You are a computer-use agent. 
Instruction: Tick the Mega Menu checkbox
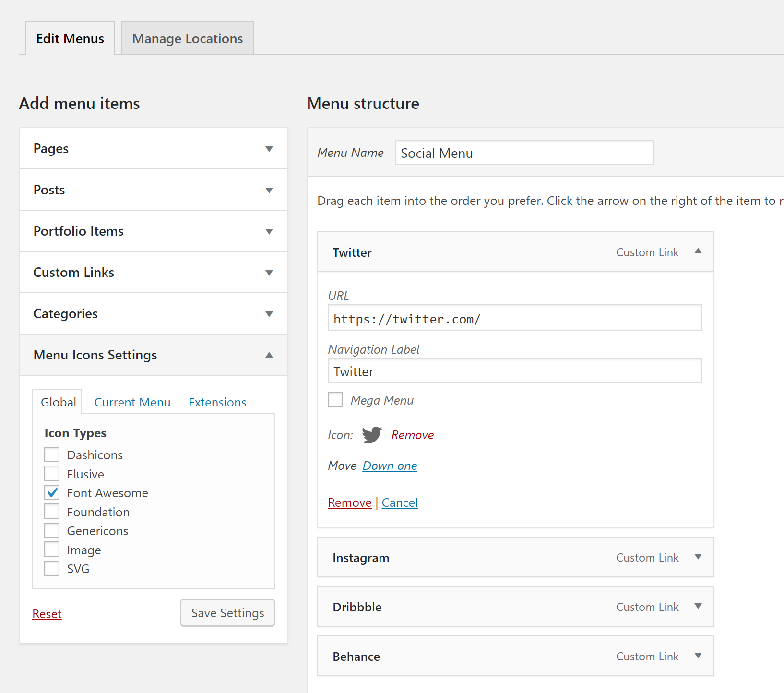pyautogui.click(x=335, y=400)
